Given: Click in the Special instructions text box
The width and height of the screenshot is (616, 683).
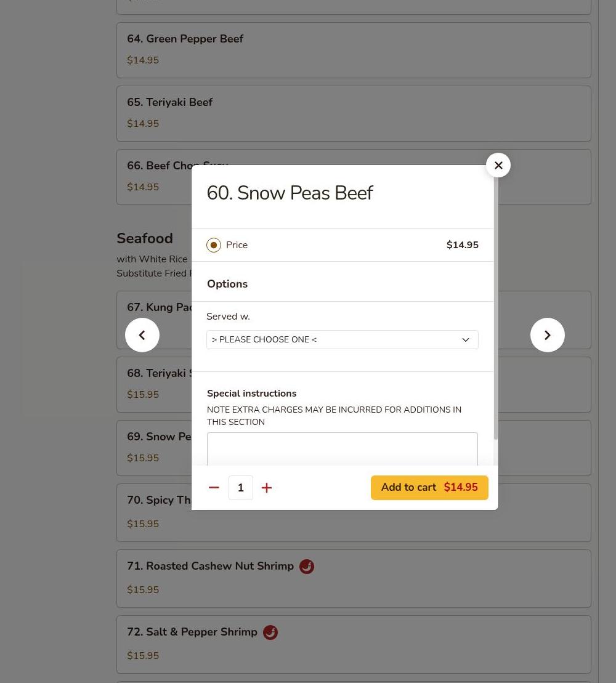Looking at the screenshot, I should pyautogui.click(x=342, y=449).
